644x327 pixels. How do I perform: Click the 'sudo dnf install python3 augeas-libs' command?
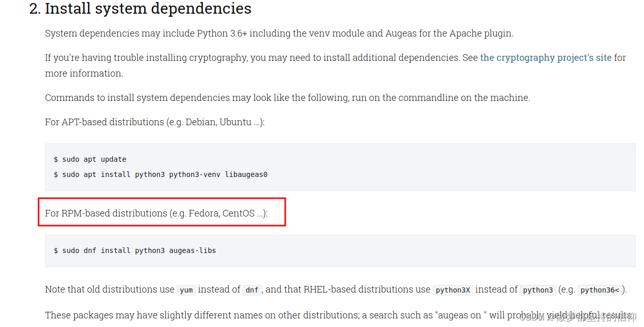(135, 250)
